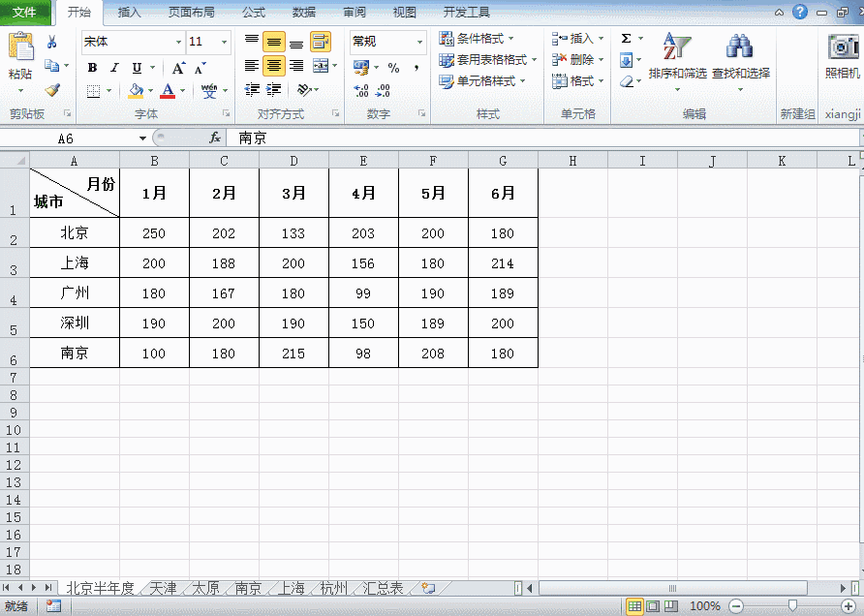Image resolution: width=864 pixels, height=616 pixels.
Task: Cut selection with scissors icon
Action: (x=51, y=42)
